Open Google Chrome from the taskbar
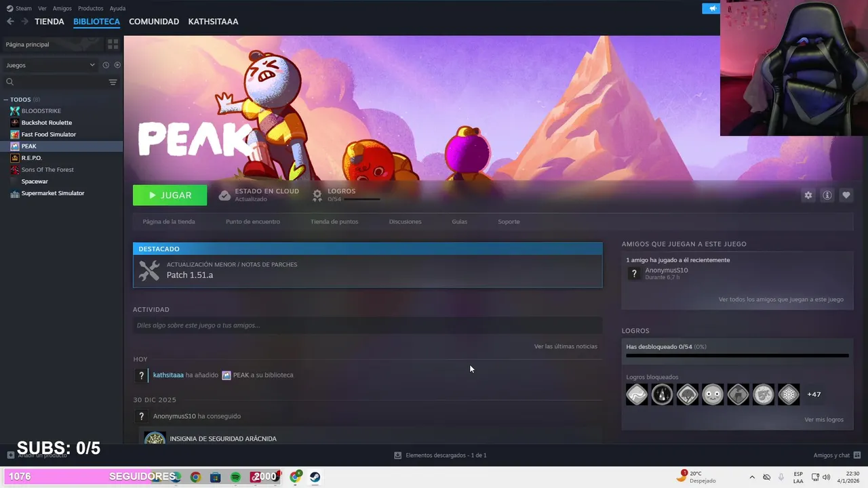868x488 pixels. (x=195, y=477)
